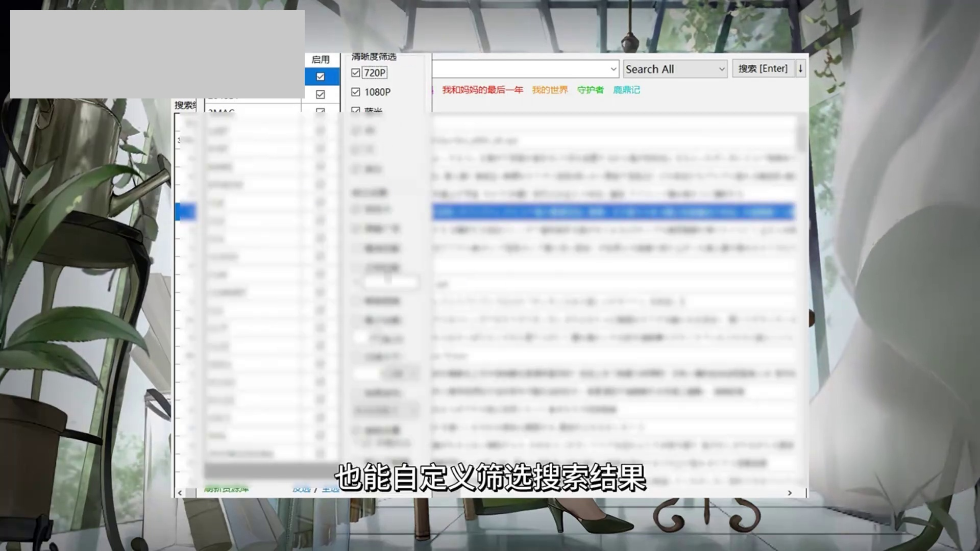Open the cyan 鹿鼎记 link
Image resolution: width=980 pixels, height=551 pixels.
click(626, 90)
